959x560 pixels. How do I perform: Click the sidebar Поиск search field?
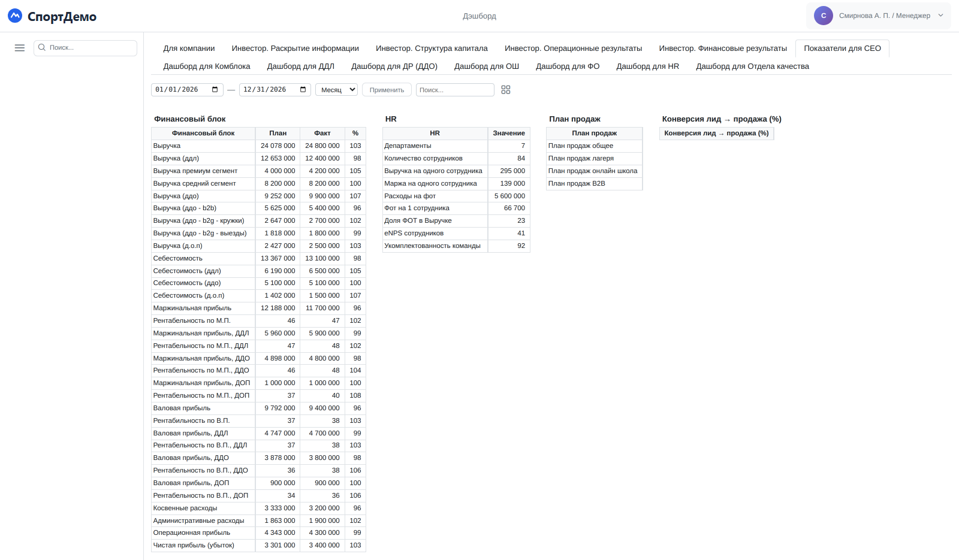point(85,48)
